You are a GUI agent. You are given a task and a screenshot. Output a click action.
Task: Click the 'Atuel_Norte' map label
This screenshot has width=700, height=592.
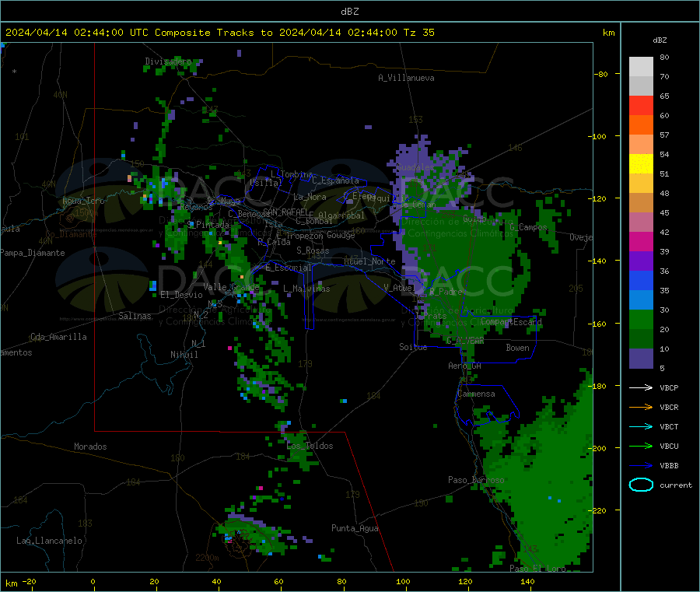point(369,261)
